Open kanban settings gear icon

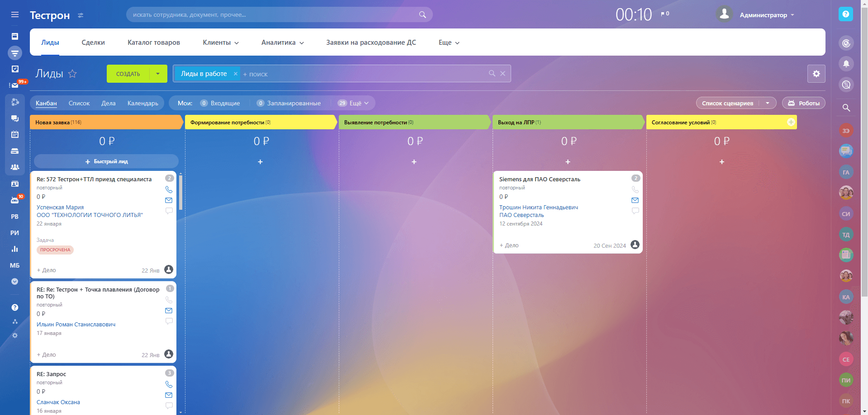(816, 74)
